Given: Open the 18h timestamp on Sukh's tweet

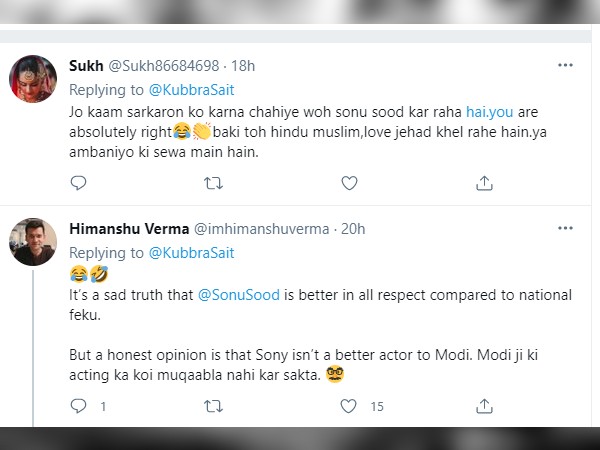Looking at the screenshot, I should point(243,66).
